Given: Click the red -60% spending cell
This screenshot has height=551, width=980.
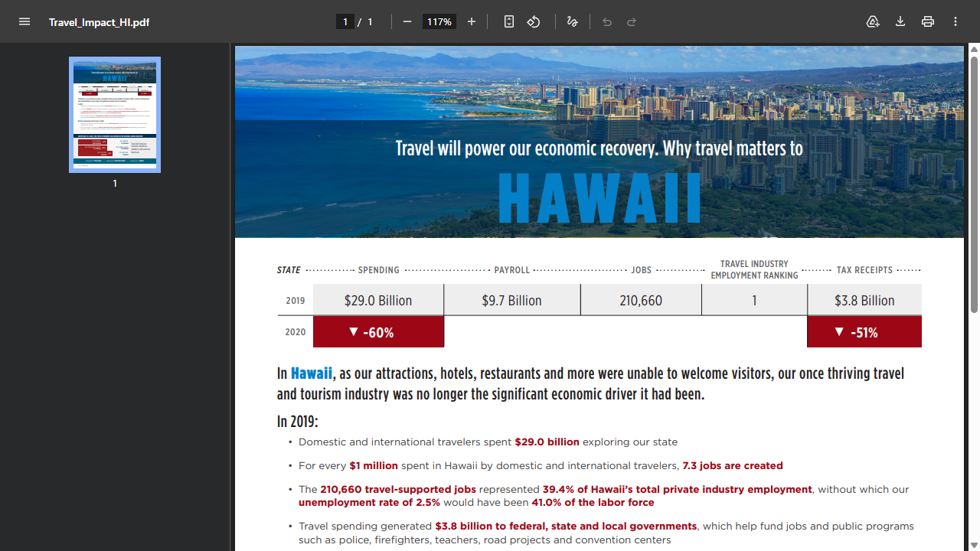Looking at the screenshot, I should [x=378, y=332].
